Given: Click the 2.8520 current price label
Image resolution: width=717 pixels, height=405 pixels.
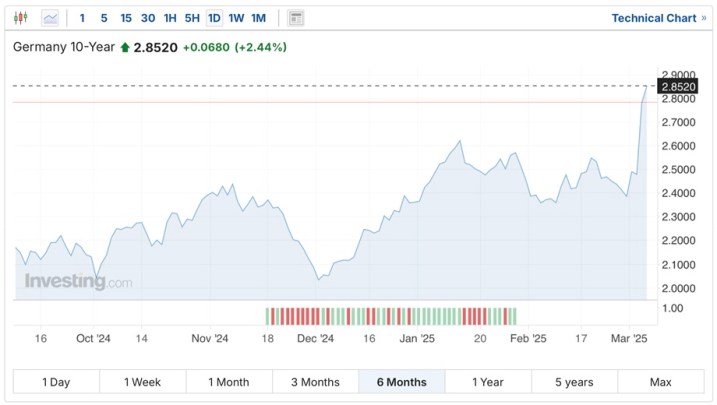Looking at the screenshot, I should 679,87.
